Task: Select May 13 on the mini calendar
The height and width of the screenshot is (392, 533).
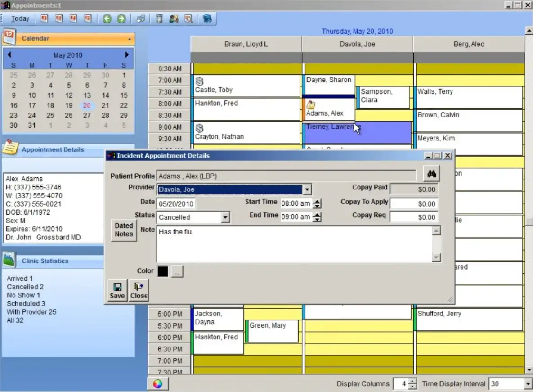Action: point(87,95)
